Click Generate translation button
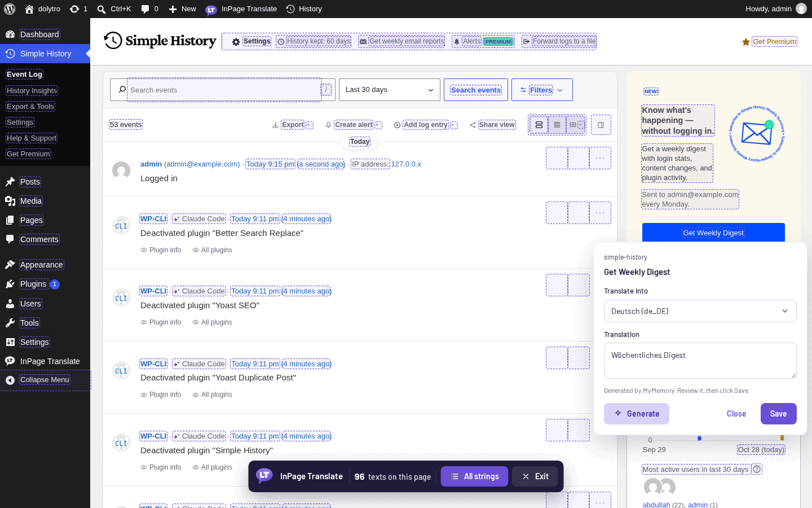812x508 pixels. pyautogui.click(x=637, y=414)
